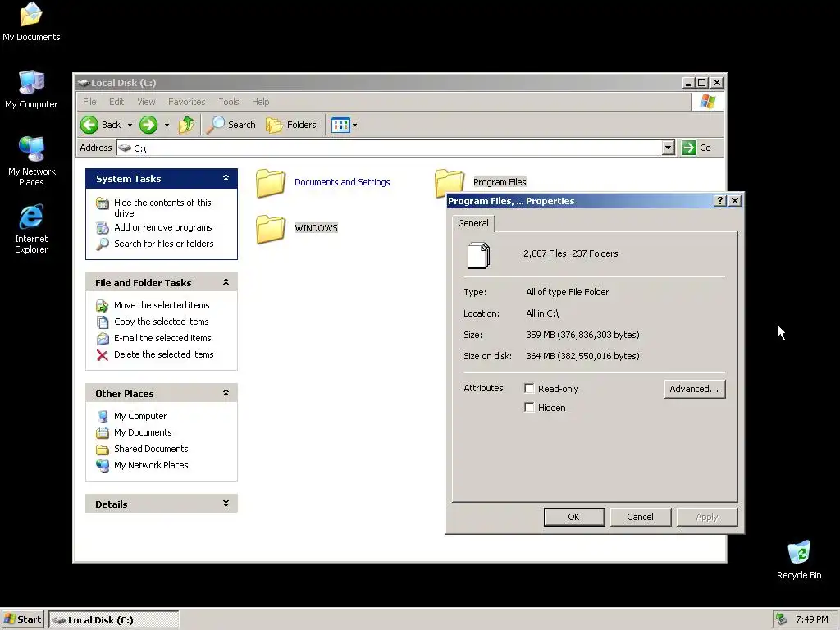Click the multiple files icon in Properties

point(478,256)
